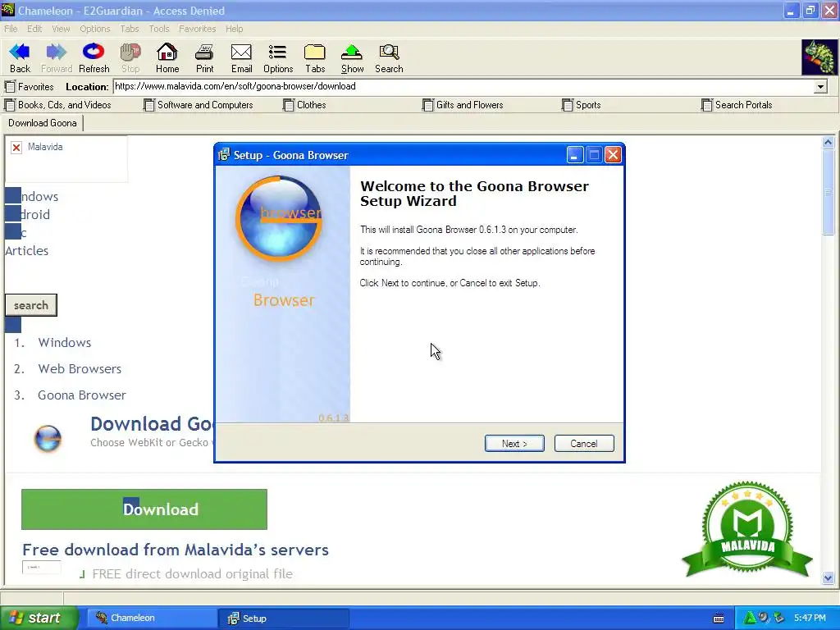
Task: Click the Goona globe icon beside Download heading
Action: point(48,438)
